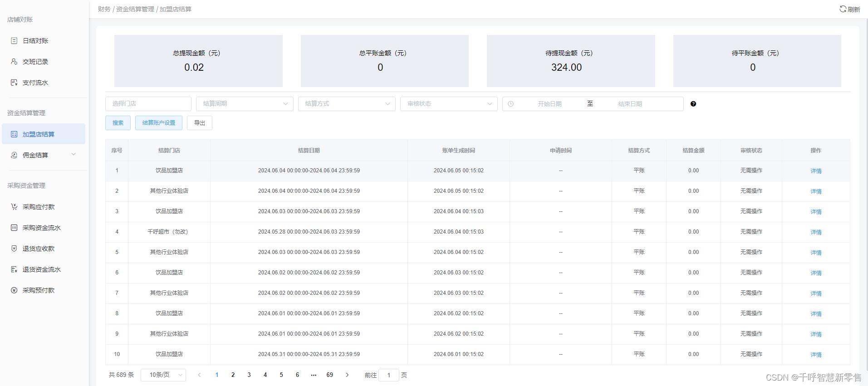The image size is (868, 386).
Task: Click the 开始日期 date field
Action: 550,104
